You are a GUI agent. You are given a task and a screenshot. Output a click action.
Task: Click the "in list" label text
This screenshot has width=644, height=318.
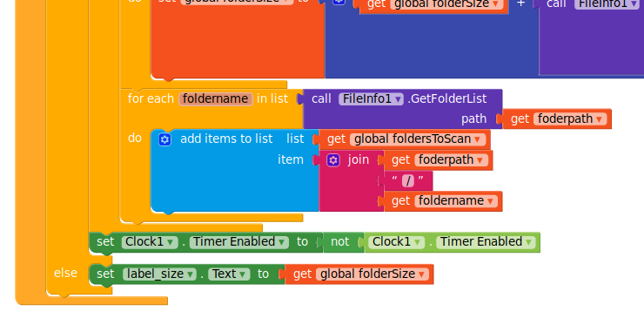click(272, 98)
